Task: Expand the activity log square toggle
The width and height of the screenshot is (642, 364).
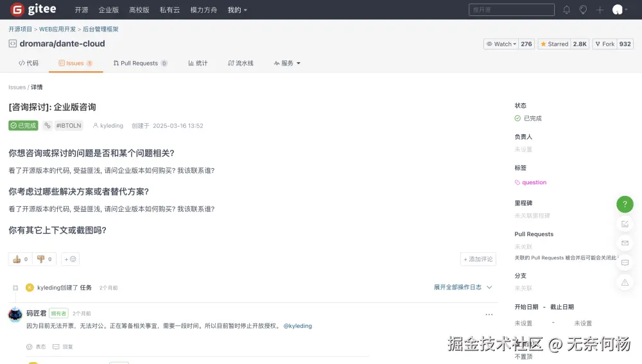Action: (x=15, y=288)
